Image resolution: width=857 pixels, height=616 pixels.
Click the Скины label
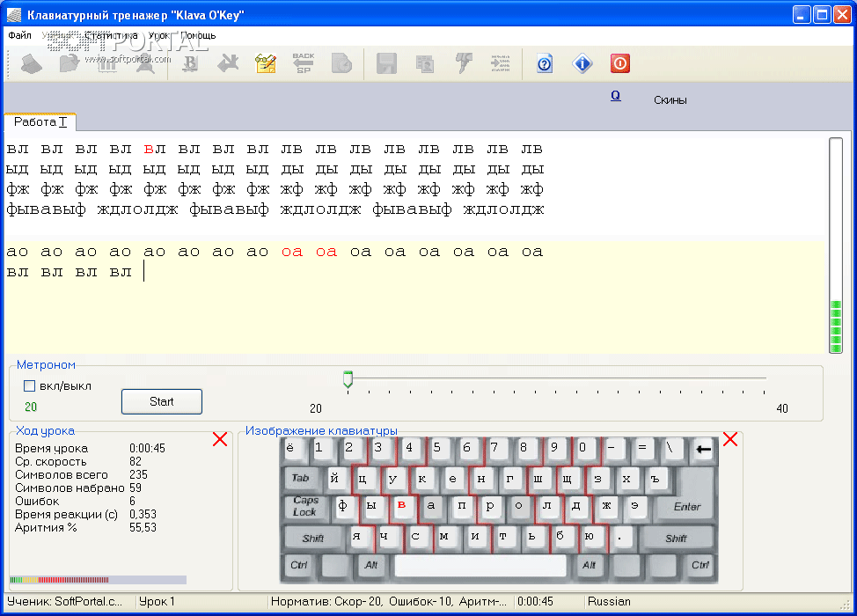[x=670, y=100]
